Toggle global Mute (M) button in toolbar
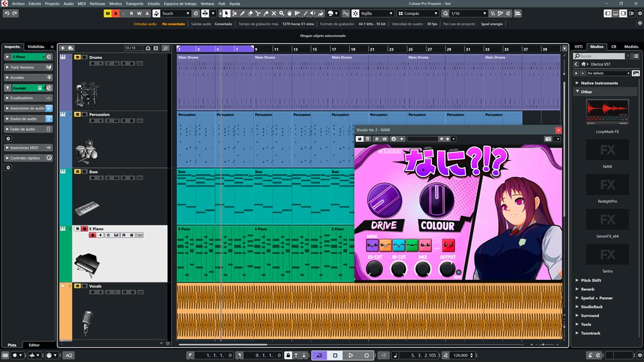644x362 pixels. click(x=108, y=13)
